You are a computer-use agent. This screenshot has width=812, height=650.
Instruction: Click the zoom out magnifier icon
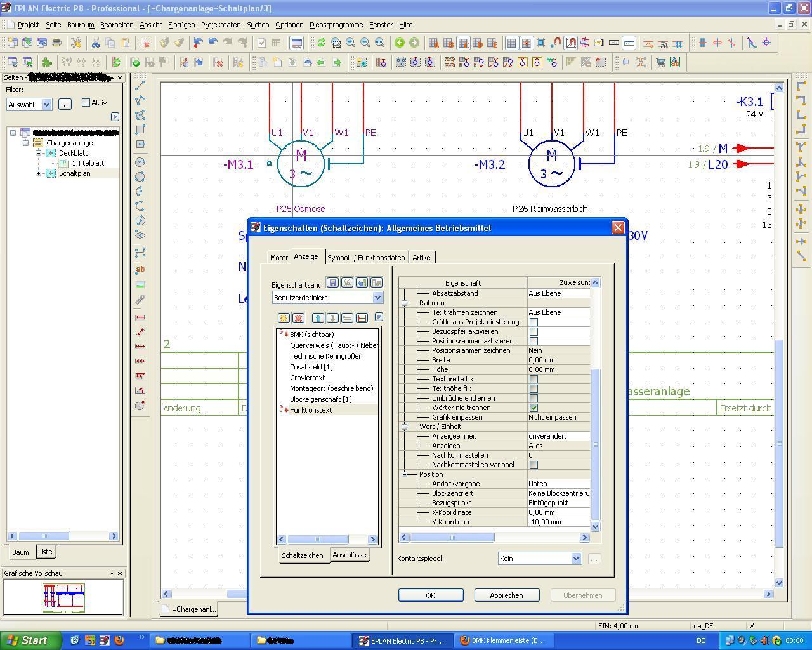click(365, 43)
